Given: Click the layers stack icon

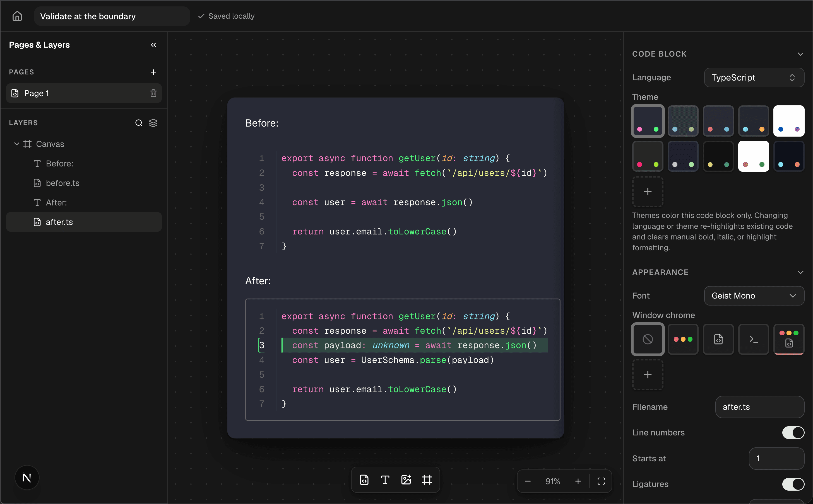Looking at the screenshot, I should pyautogui.click(x=153, y=123).
